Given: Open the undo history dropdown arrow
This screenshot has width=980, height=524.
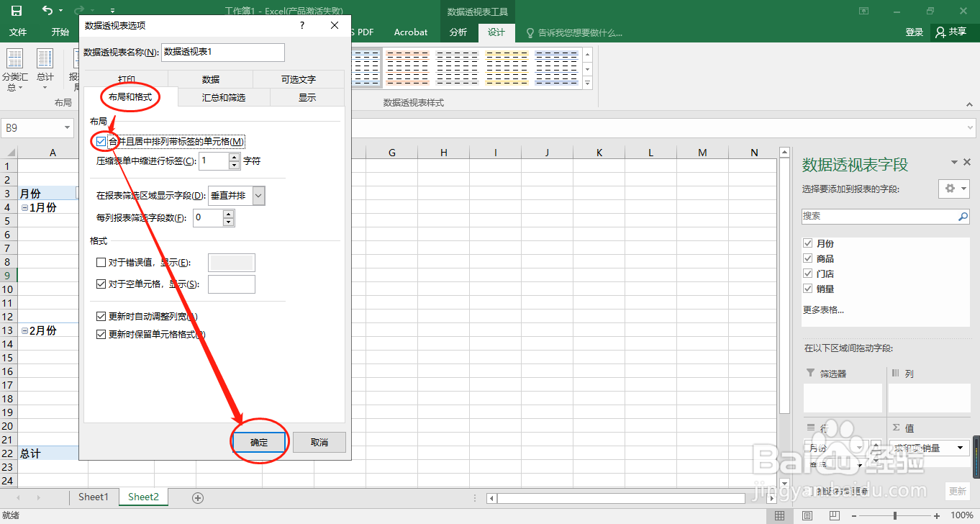Looking at the screenshot, I should coord(60,11).
